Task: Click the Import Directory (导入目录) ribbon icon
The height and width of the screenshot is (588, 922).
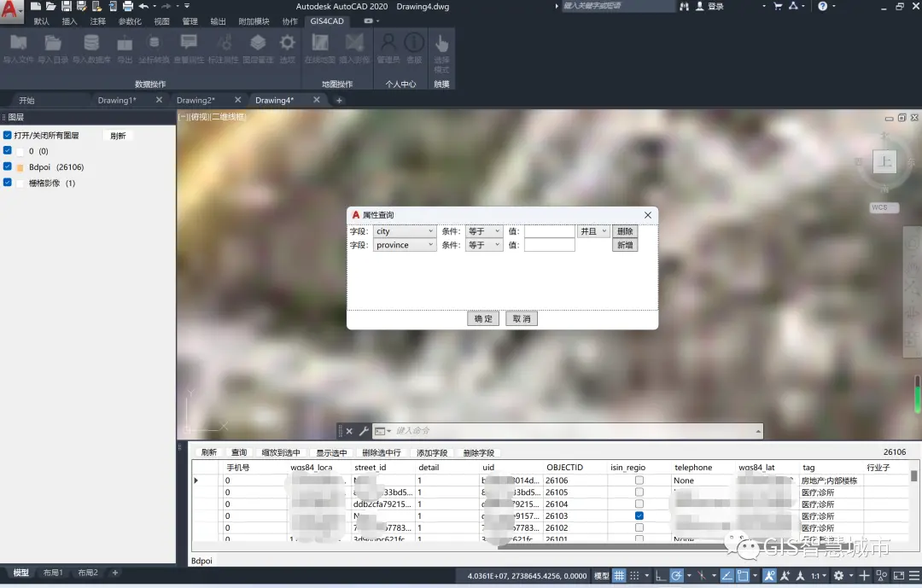Action: (53, 43)
